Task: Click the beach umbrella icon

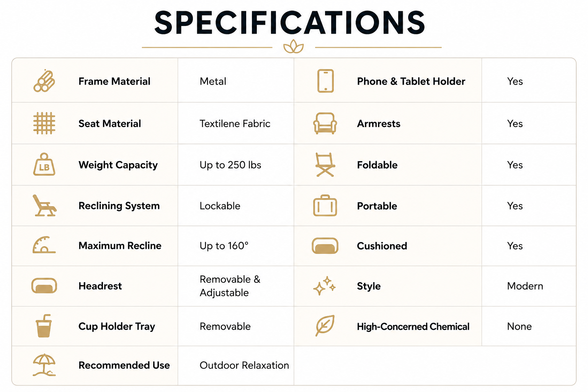Action: coord(44,365)
